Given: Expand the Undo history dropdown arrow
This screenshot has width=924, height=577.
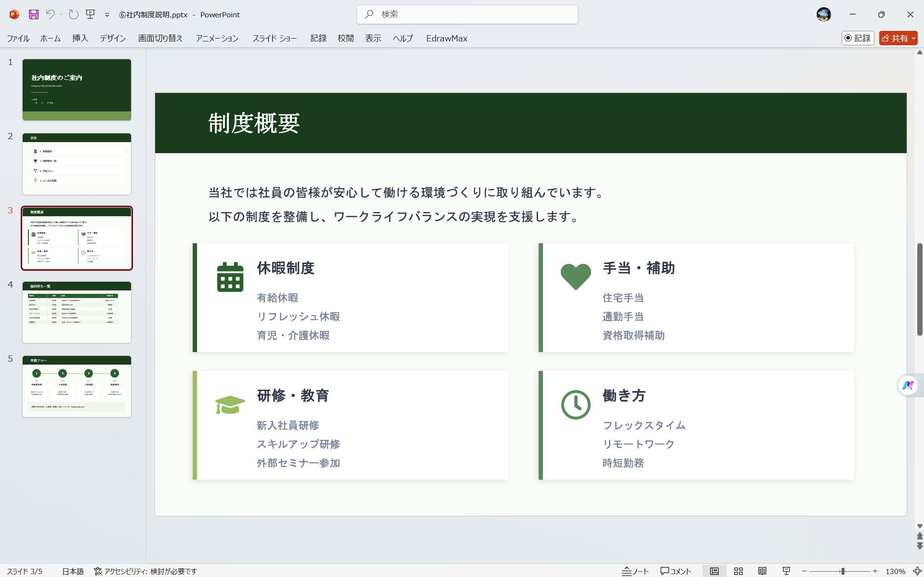Looking at the screenshot, I should click(x=61, y=14).
